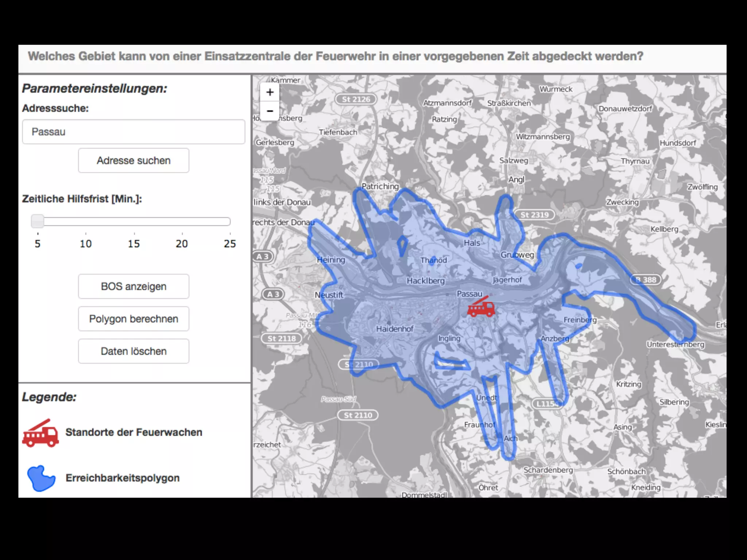Click 'Polygon berechnen' to compute polygon
Viewport: 747px width, 560px height.
(133, 319)
